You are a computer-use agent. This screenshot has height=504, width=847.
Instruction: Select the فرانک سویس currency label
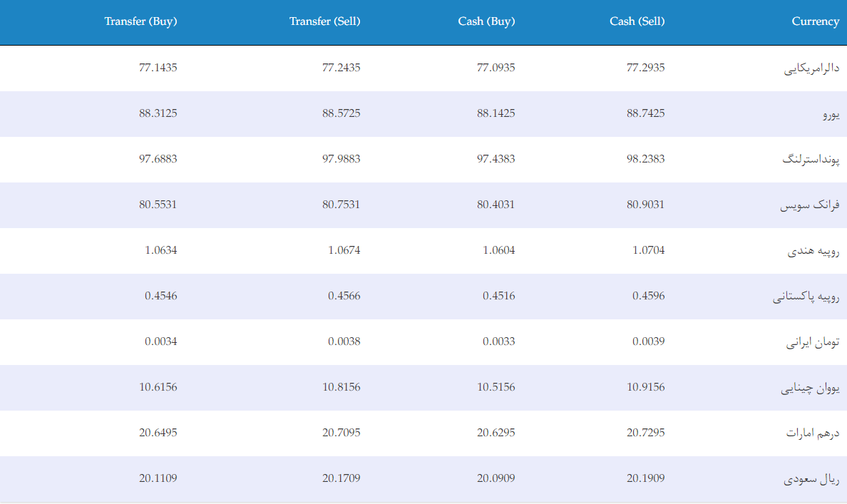[x=809, y=205]
